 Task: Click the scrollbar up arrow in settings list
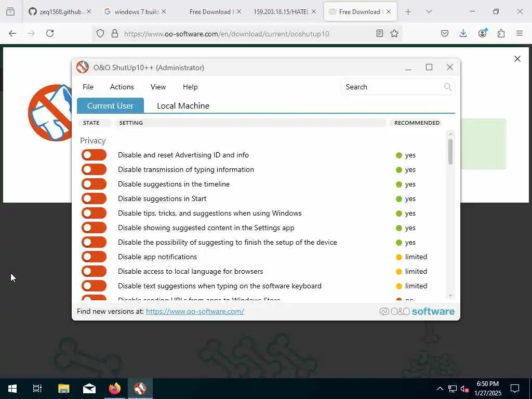(x=450, y=135)
